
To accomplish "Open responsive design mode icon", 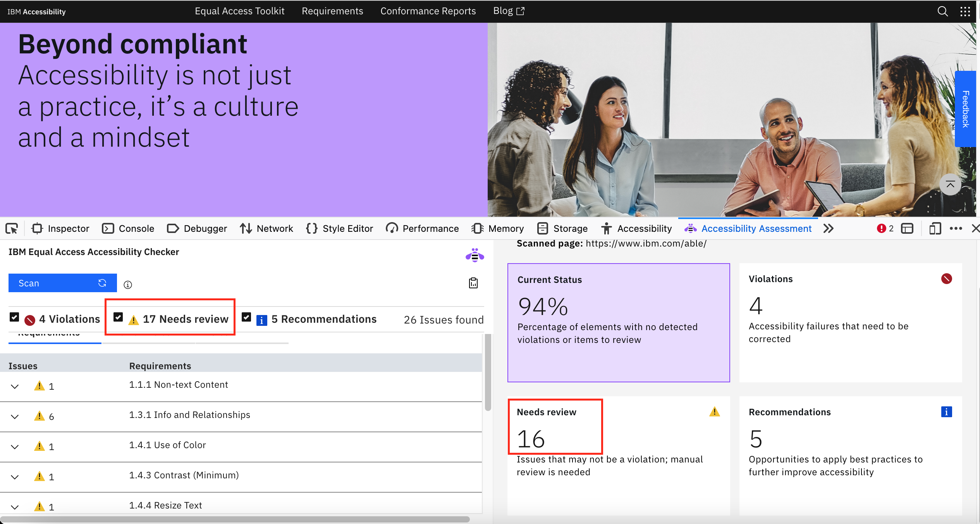I will pos(935,228).
